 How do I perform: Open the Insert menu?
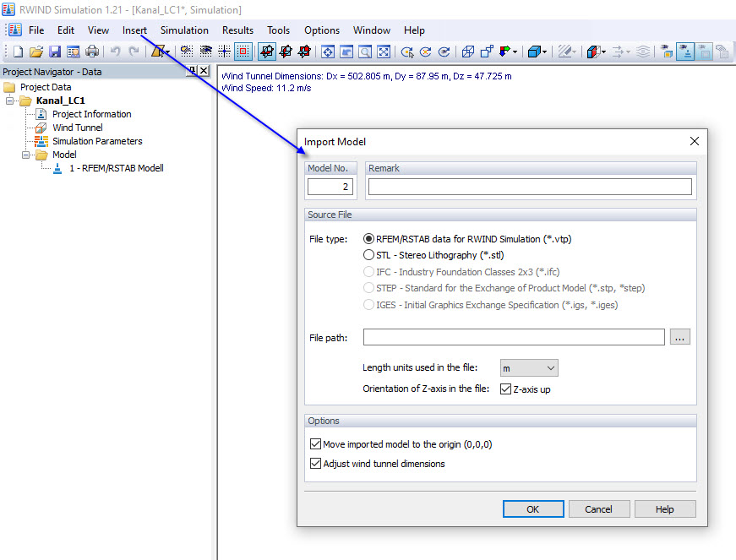point(134,30)
